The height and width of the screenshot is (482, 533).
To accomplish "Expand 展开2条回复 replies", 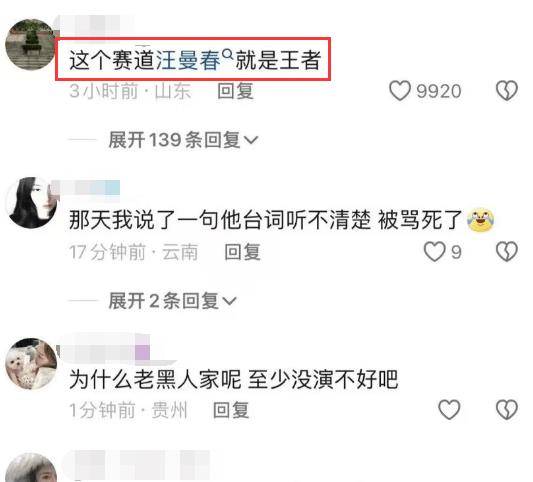I will tap(172, 301).
